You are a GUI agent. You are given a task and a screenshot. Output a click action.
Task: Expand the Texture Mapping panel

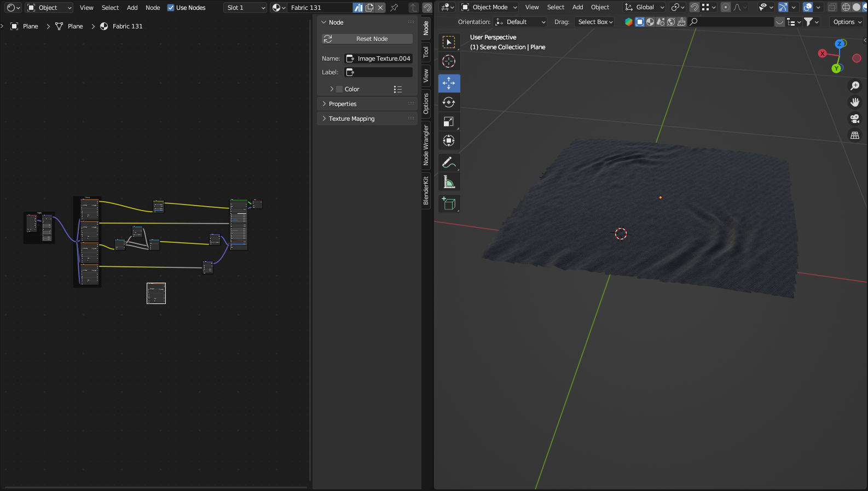tap(351, 119)
